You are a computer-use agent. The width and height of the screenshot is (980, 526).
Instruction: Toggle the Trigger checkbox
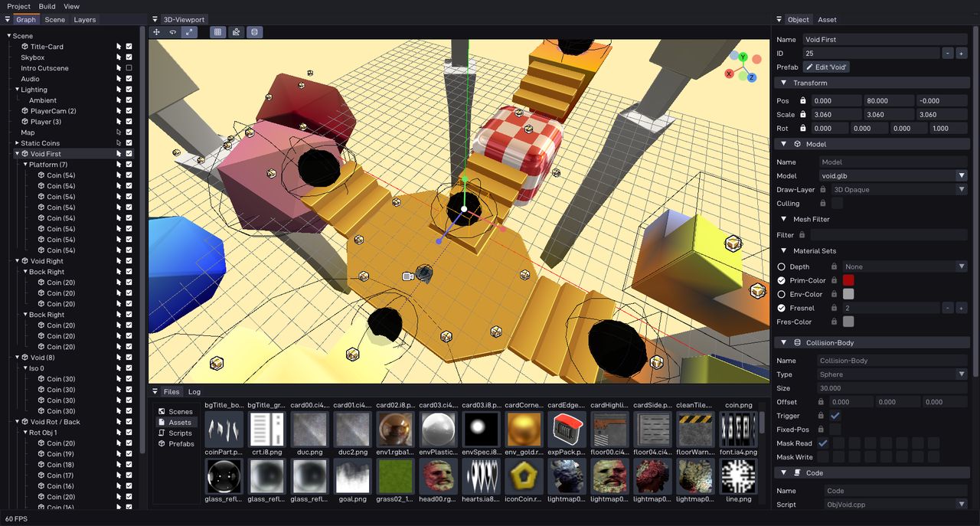coord(835,416)
